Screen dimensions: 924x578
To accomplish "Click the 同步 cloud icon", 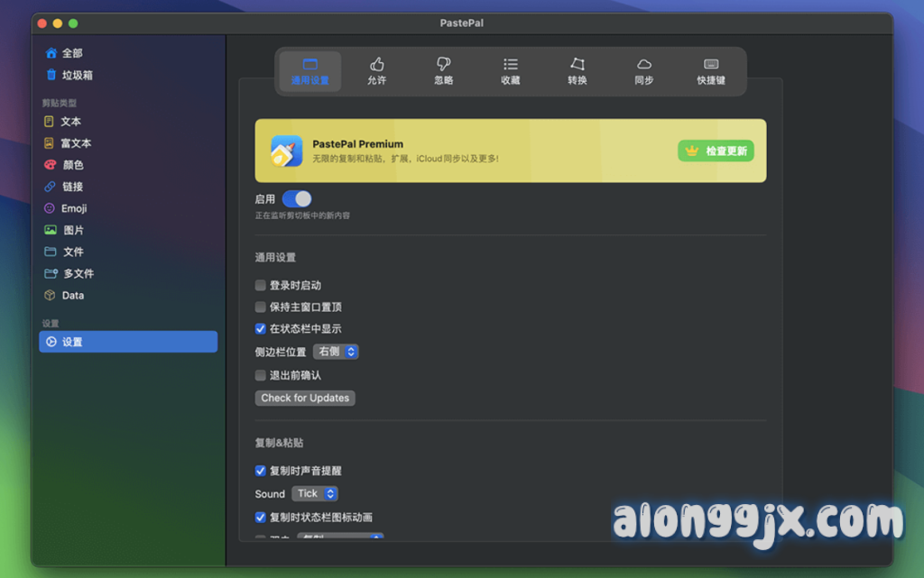I will click(644, 65).
